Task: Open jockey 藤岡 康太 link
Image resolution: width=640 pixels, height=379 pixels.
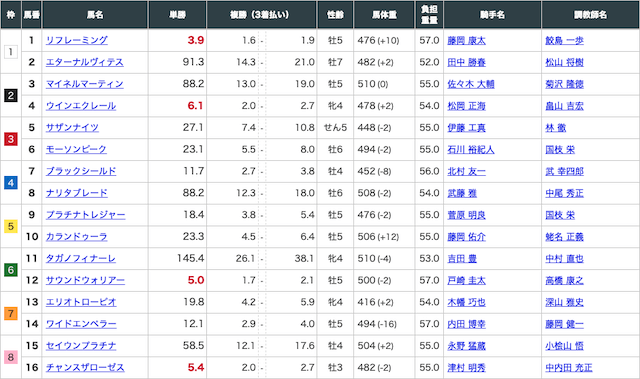Action: 467,41
